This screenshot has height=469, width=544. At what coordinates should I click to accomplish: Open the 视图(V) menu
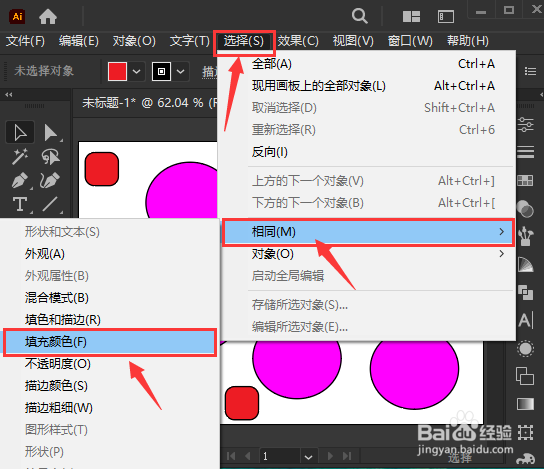point(353,41)
